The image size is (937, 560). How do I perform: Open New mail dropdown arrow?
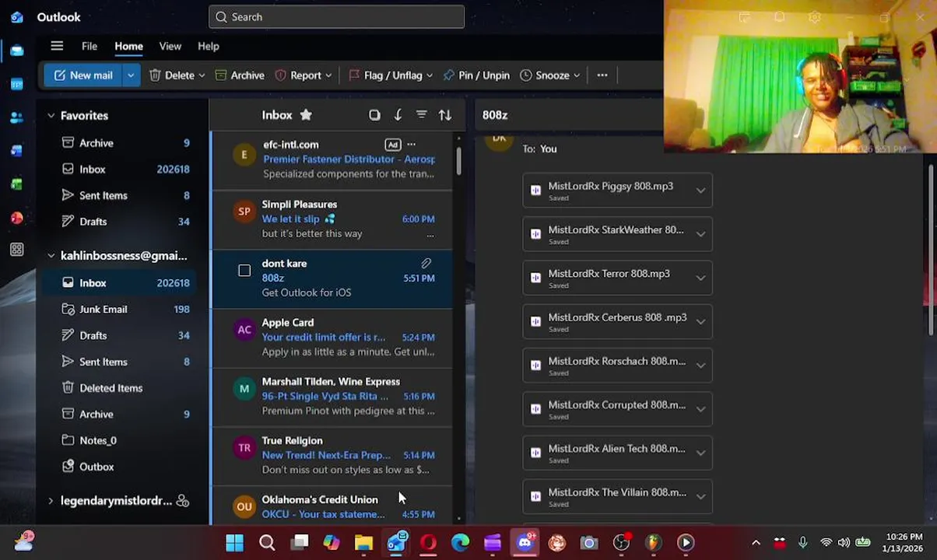(x=131, y=75)
